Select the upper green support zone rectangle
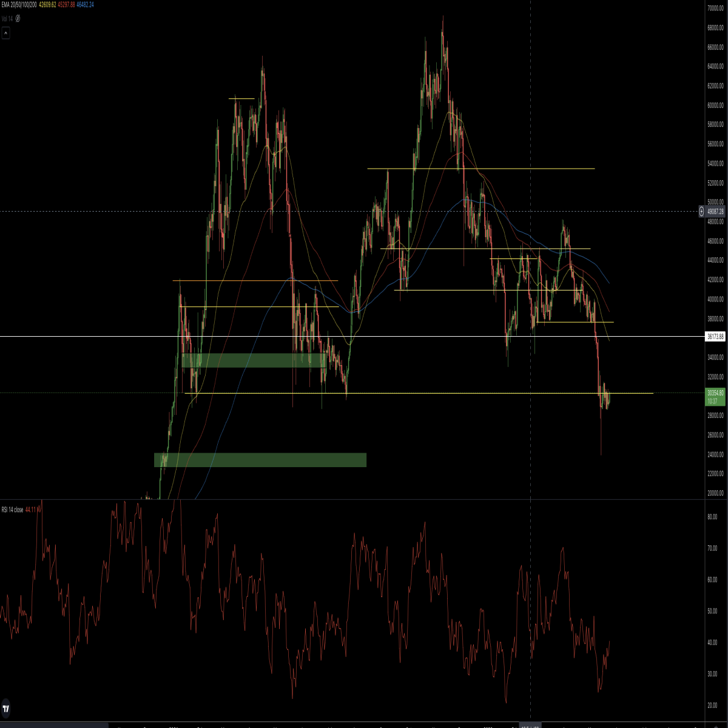The image size is (728, 728). [x=254, y=360]
